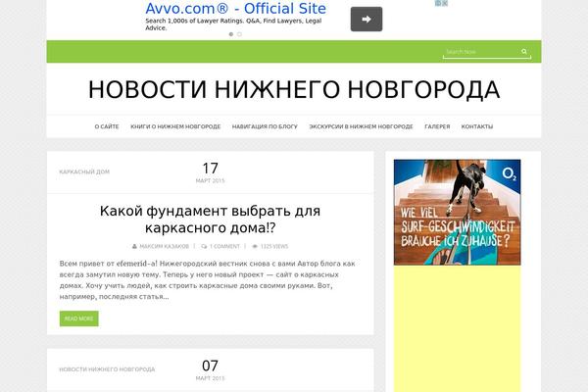Open the AdChoices info icon
The image size is (588, 392).
point(438,3)
